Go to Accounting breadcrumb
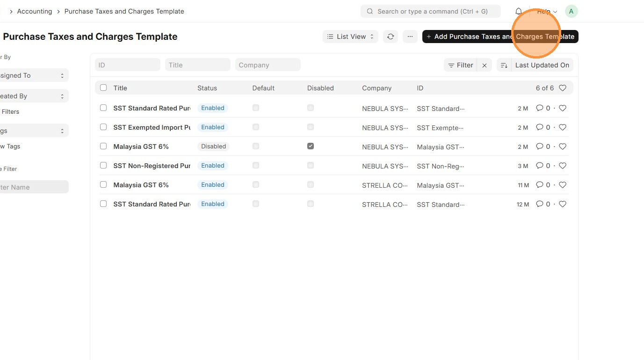The height and width of the screenshot is (360, 644). pyautogui.click(x=35, y=11)
